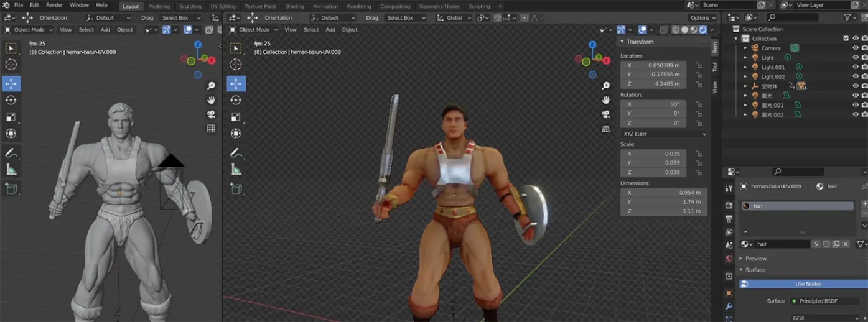Open the File menu

click(18, 5)
